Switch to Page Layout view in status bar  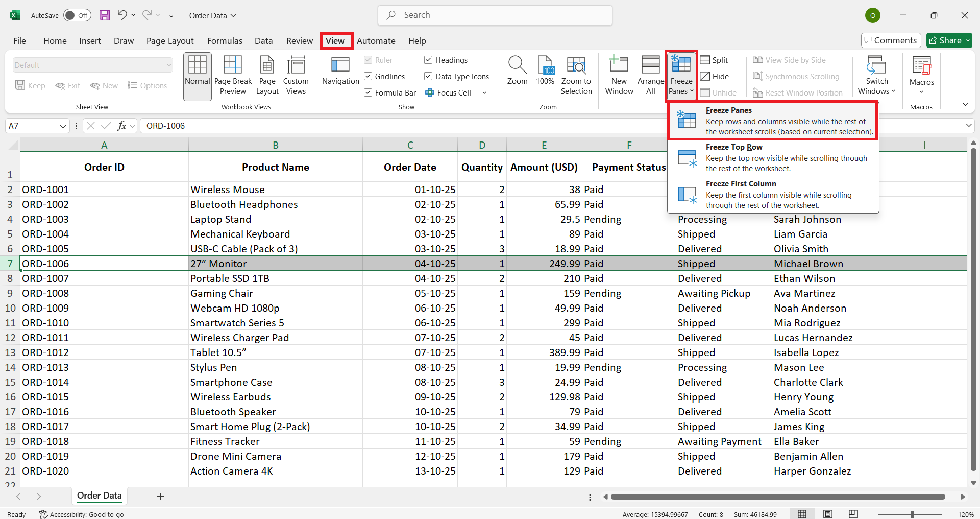pos(828,514)
